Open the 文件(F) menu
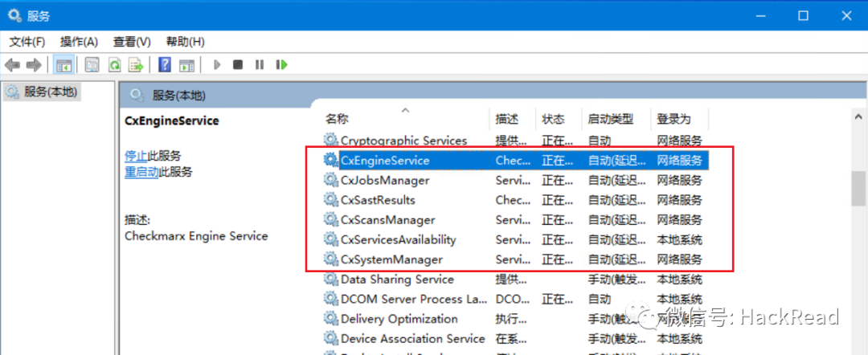868x355 pixels. tap(27, 42)
